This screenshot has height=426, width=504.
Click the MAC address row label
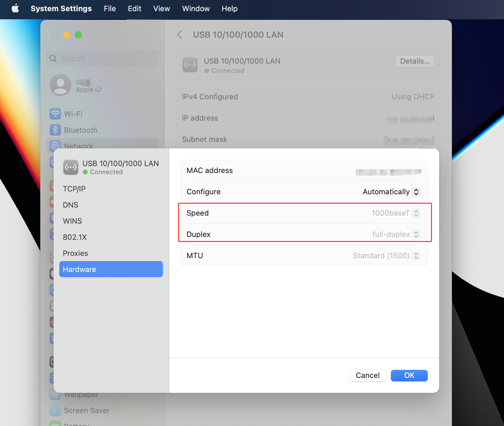210,170
